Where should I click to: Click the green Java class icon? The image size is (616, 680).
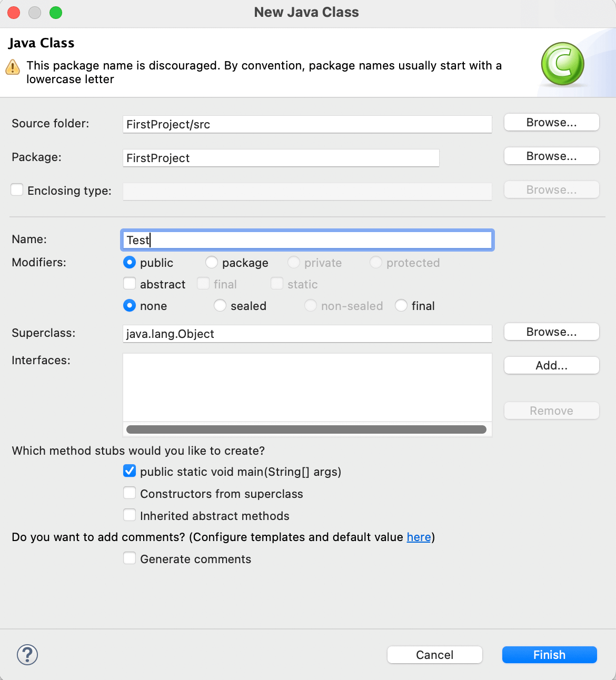click(562, 64)
